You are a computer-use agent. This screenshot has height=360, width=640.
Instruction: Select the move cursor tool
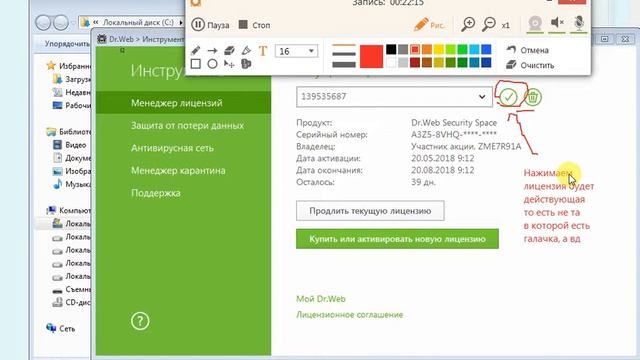[x=229, y=64]
